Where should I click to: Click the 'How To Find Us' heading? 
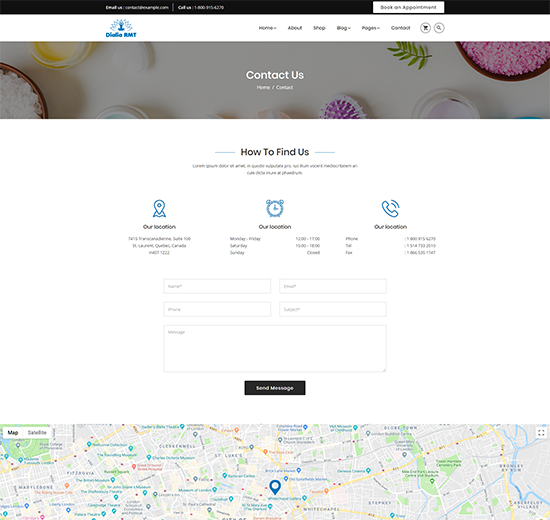pos(275,152)
